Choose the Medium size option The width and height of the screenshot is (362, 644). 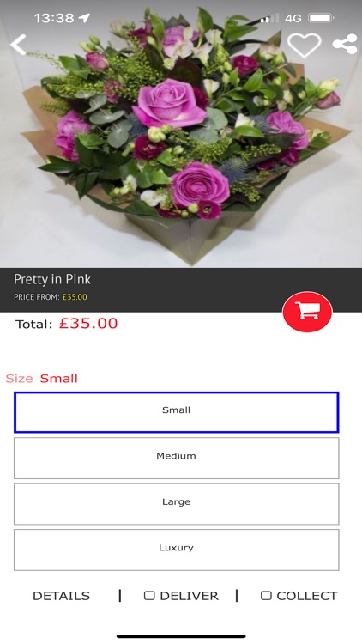tap(177, 458)
